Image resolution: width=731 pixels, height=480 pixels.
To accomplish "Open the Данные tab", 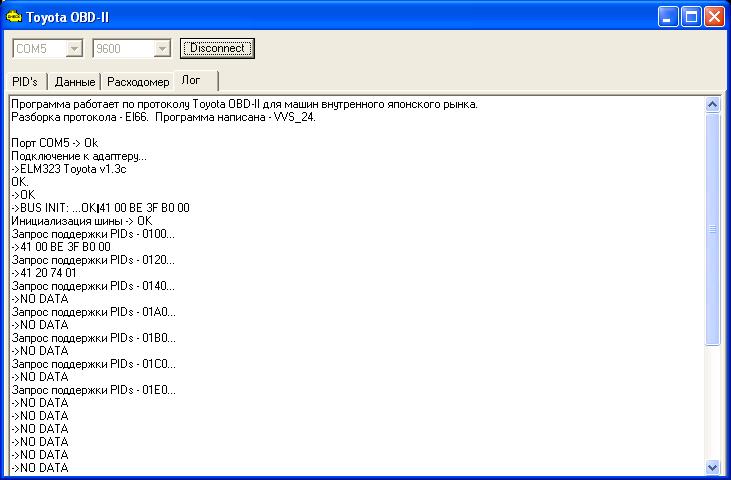I will 75,82.
